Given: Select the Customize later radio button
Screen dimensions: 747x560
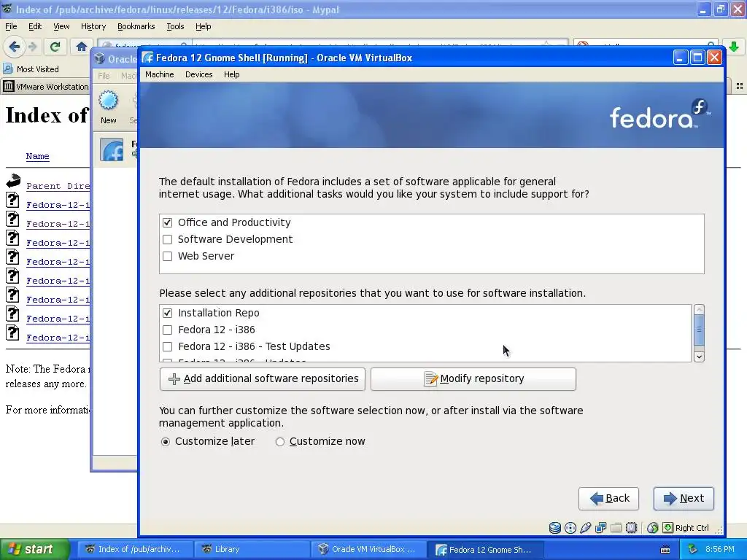Looking at the screenshot, I should click(166, 442).
